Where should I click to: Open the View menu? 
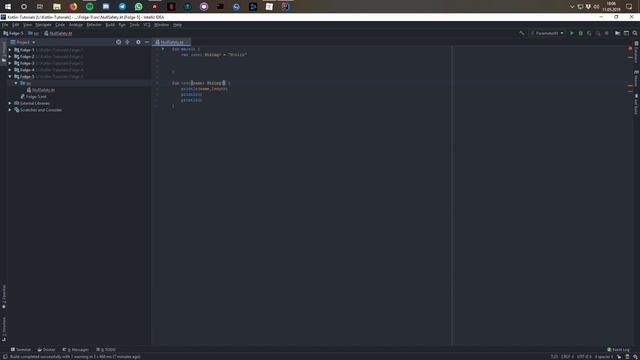(27, 25)
